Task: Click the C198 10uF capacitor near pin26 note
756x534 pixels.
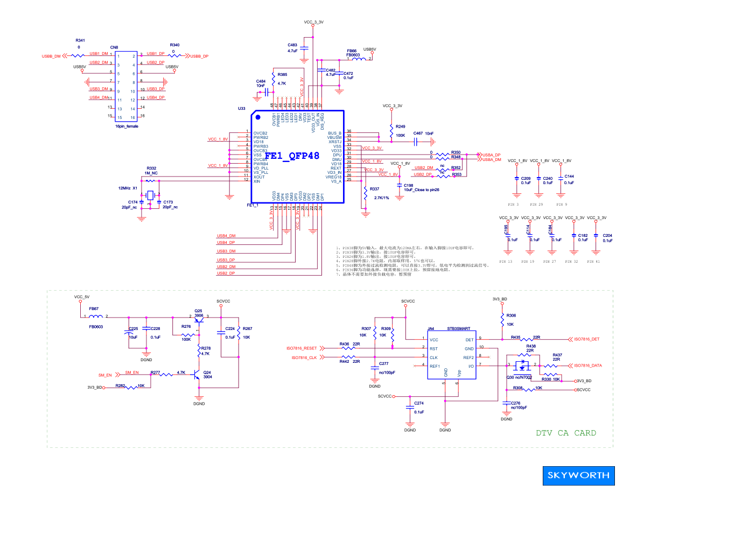Action: coord(400,186)
